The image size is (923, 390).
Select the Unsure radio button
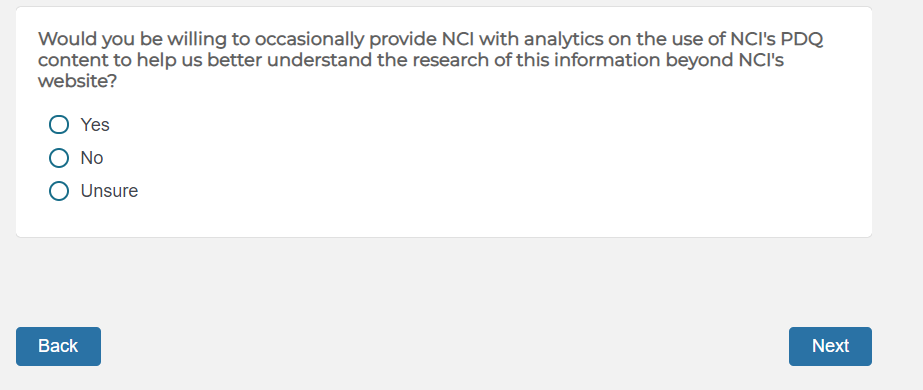59,191
